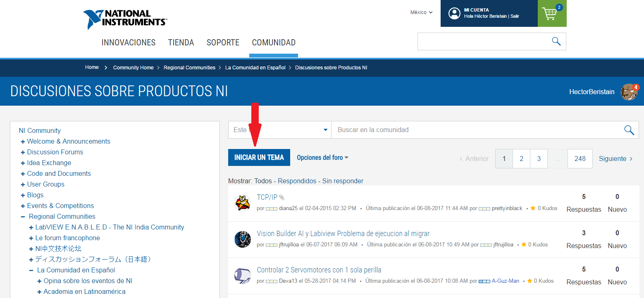Open the TCP/IP thread
644x298 pixels.
pos(267,197)
